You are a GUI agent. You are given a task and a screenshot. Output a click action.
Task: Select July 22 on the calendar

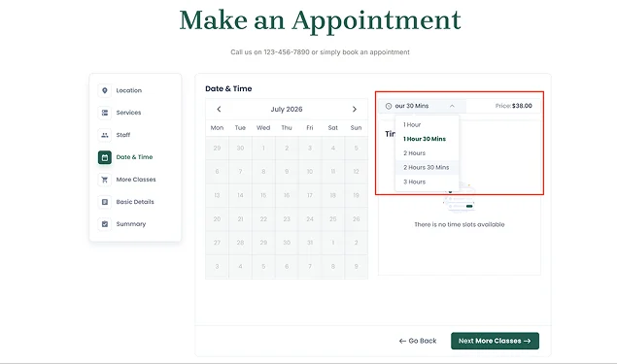[x=263, y=219]
